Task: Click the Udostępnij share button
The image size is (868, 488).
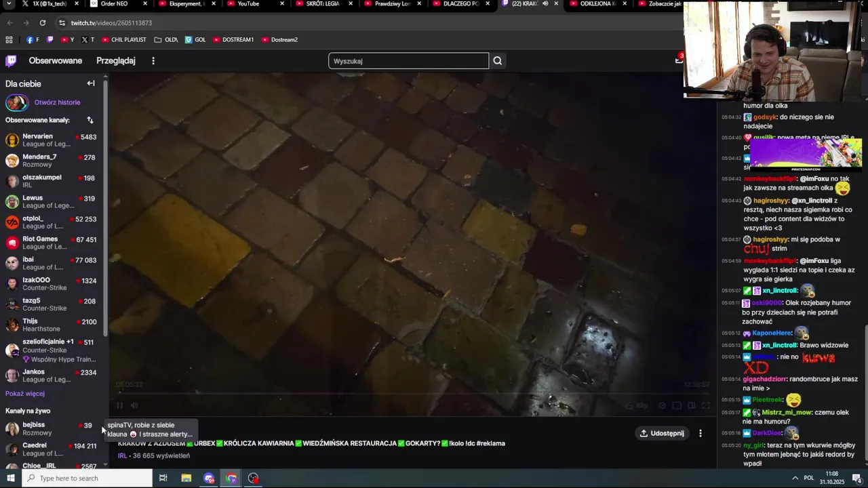Action: [x=662, y=433]
